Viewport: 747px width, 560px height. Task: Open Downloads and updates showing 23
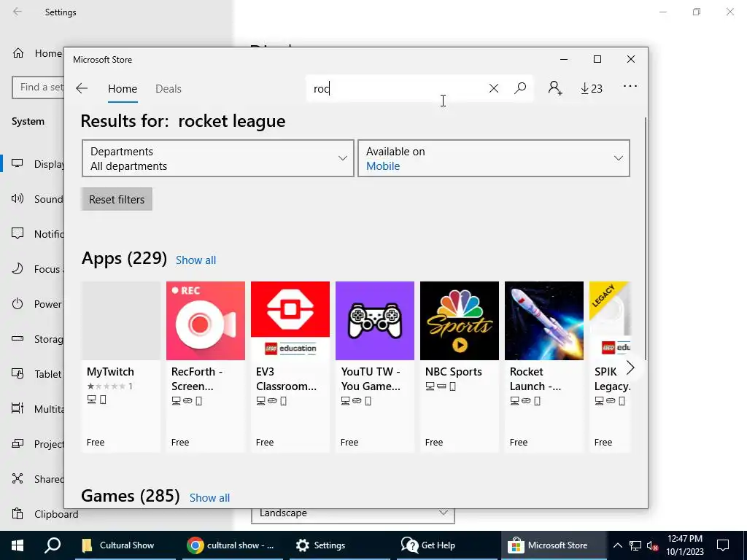tap(591, 88)
